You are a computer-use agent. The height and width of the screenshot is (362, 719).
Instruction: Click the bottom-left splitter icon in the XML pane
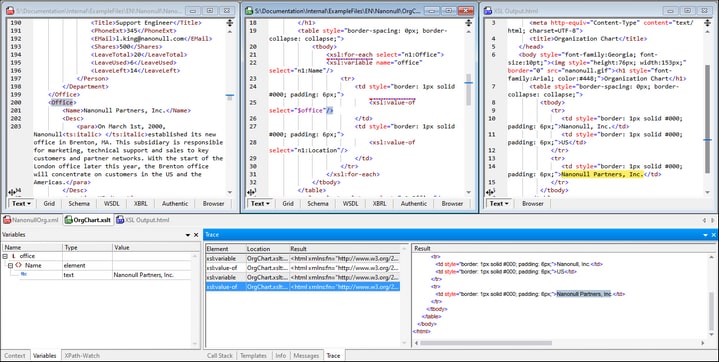click(12, 192)
